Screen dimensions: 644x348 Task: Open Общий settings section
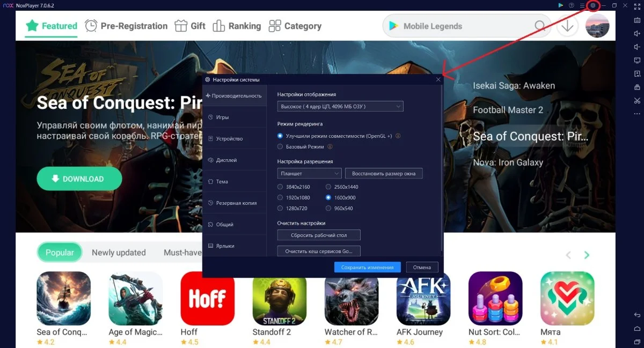pos(234,224)
